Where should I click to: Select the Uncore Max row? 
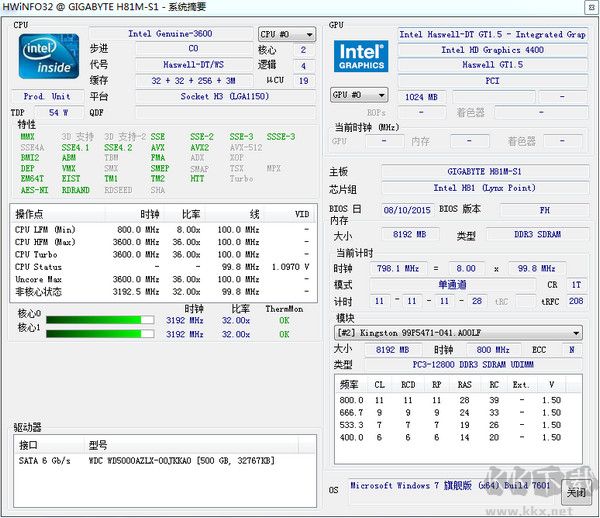(163, 279)
